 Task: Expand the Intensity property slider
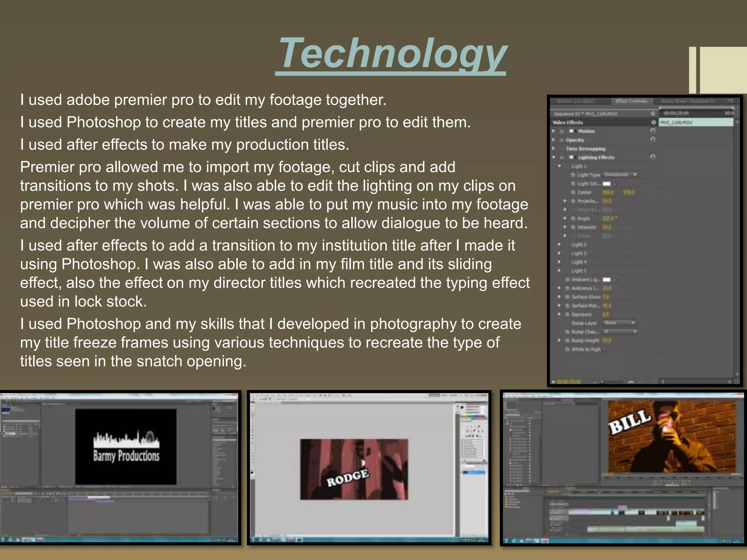point(565,227)
